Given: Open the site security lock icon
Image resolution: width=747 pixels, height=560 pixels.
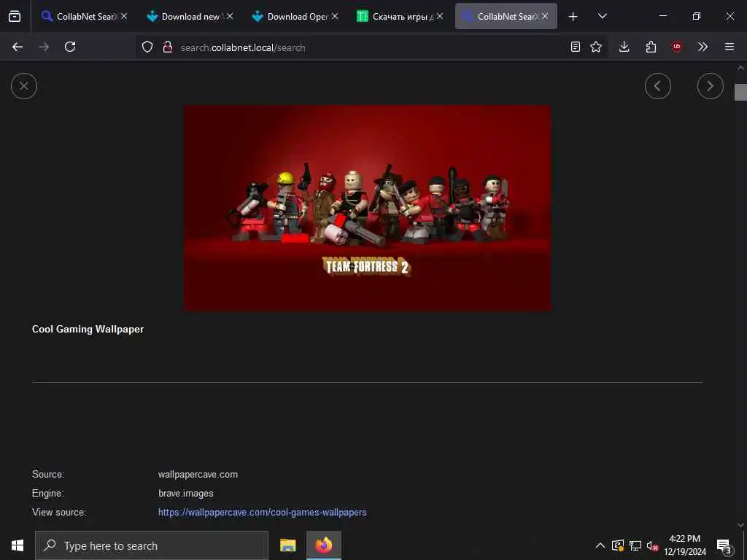Looking at the screenshot, I should tap(168, 47).
